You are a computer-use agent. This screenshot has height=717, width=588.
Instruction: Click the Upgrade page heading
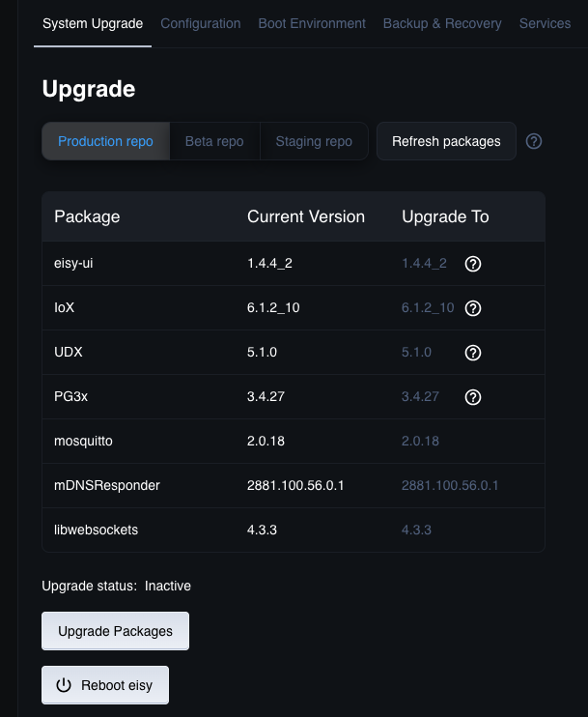(89, 89)
